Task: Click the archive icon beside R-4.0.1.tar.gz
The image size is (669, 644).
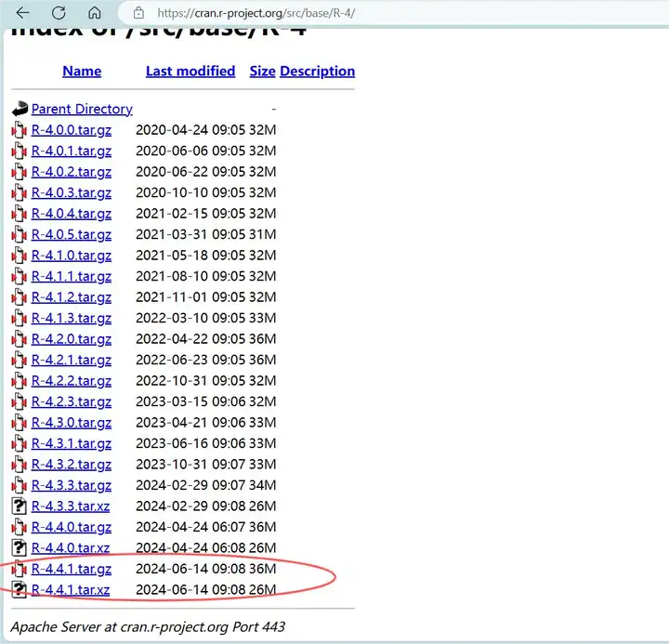Action: click(x=19, y=151)
